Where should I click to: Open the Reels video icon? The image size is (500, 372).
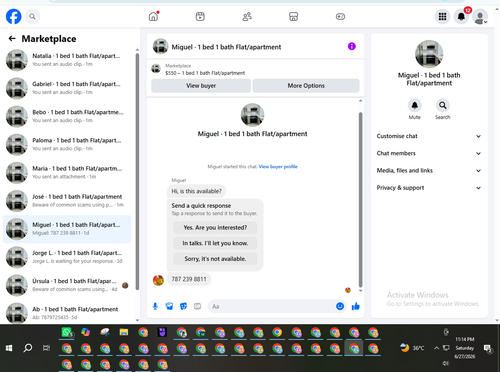click(200, 16)
